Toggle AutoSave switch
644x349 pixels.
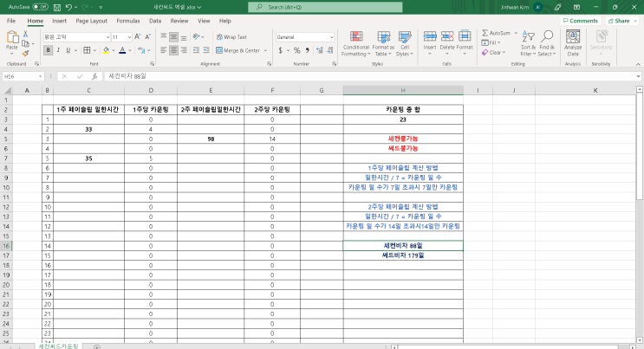pos(40,7)
